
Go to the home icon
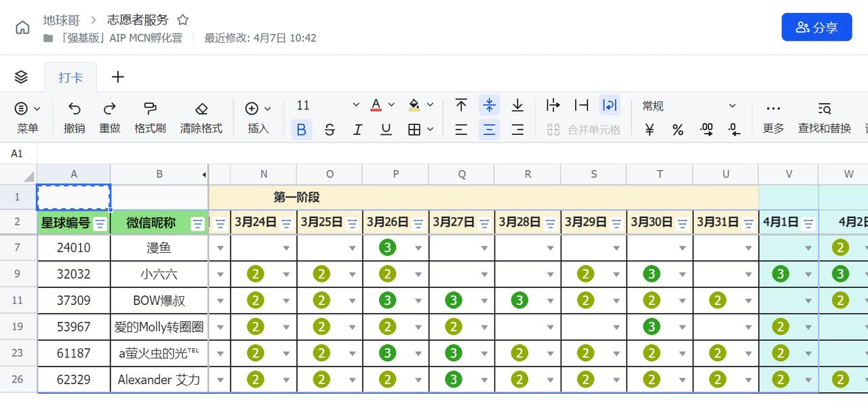pos(22,27)
